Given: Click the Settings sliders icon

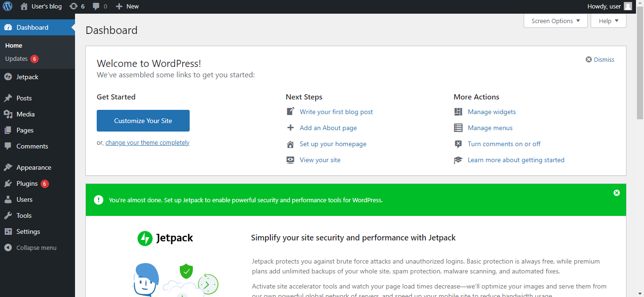Looking at the screenshot, I should (x=8, y=231).
